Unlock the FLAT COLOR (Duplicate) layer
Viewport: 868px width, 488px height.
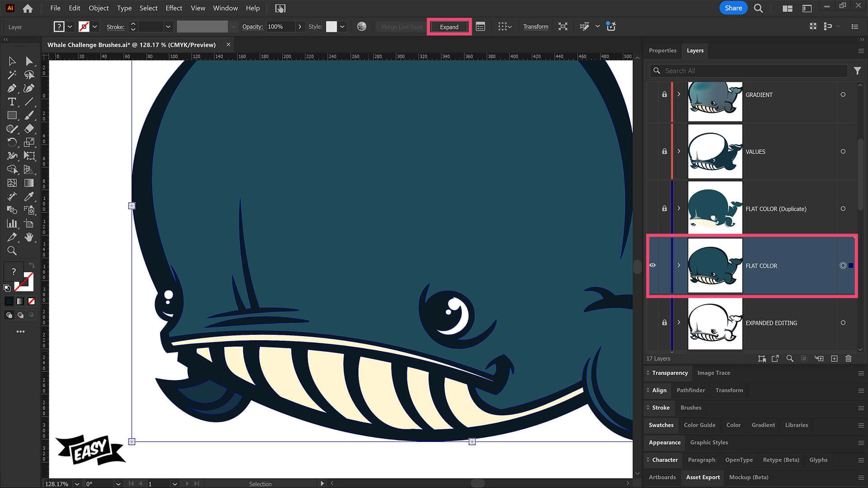tap(664, 208)
